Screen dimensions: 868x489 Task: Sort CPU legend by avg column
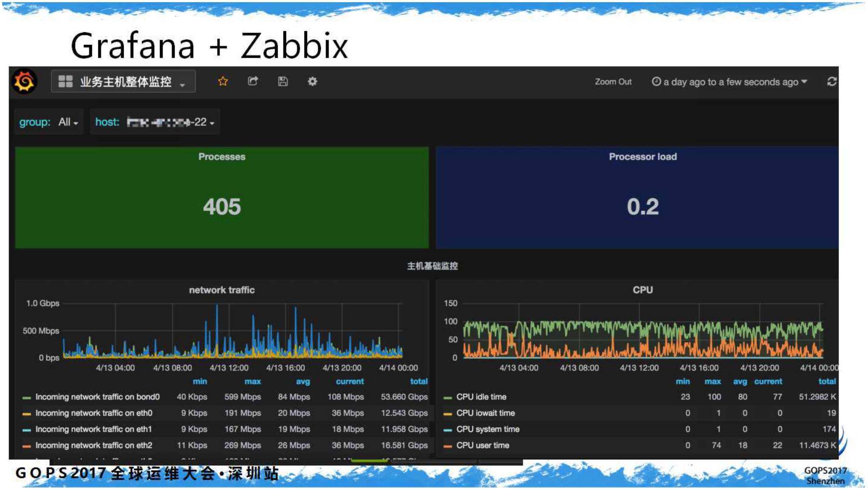coord(740,381)
